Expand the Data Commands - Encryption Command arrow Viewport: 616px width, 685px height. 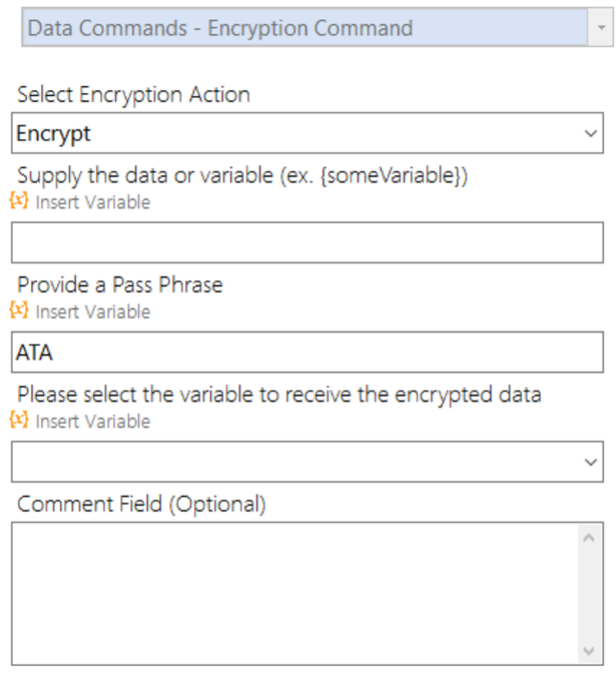pos(601,28)
